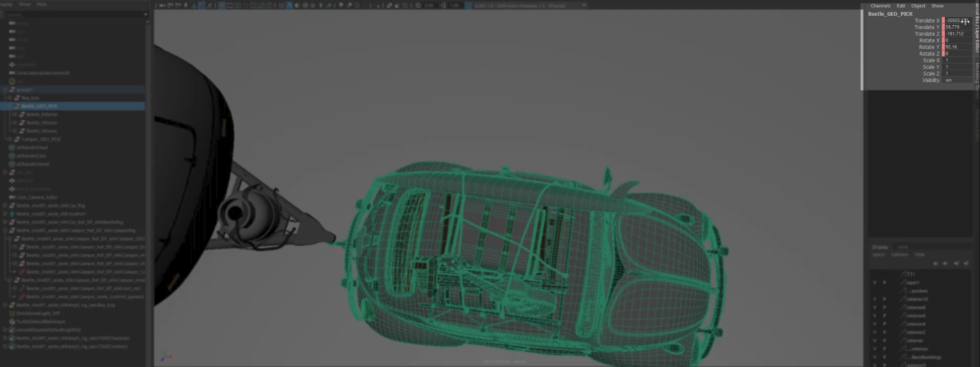Click the rightmost create layer icon

point(966,263)
